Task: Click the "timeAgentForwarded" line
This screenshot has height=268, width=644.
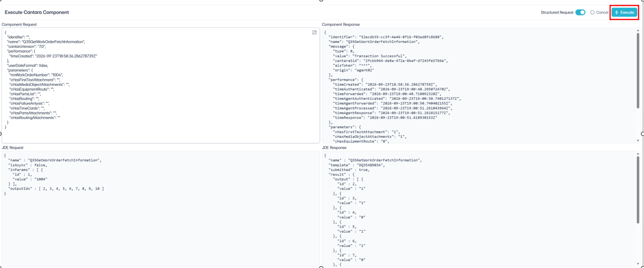Action: pos(392,103)
